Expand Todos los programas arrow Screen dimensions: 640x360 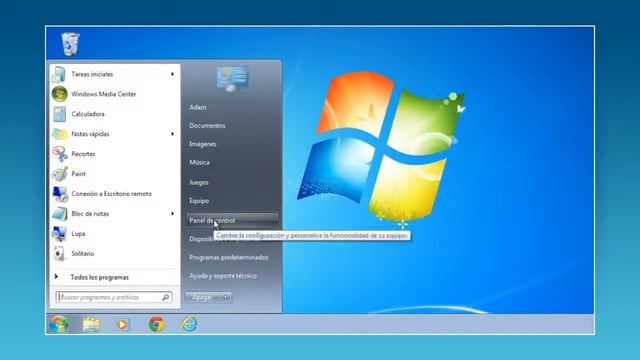pos(56,277)
